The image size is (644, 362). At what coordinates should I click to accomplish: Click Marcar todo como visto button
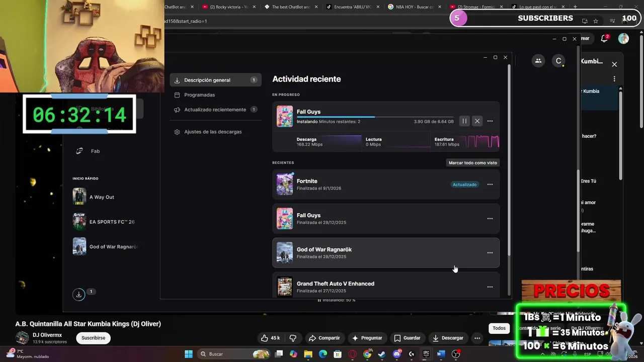(x=473, y=163)
